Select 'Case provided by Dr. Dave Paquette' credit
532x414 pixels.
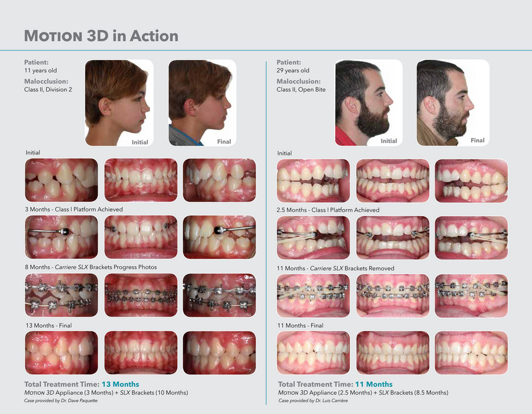60,400
